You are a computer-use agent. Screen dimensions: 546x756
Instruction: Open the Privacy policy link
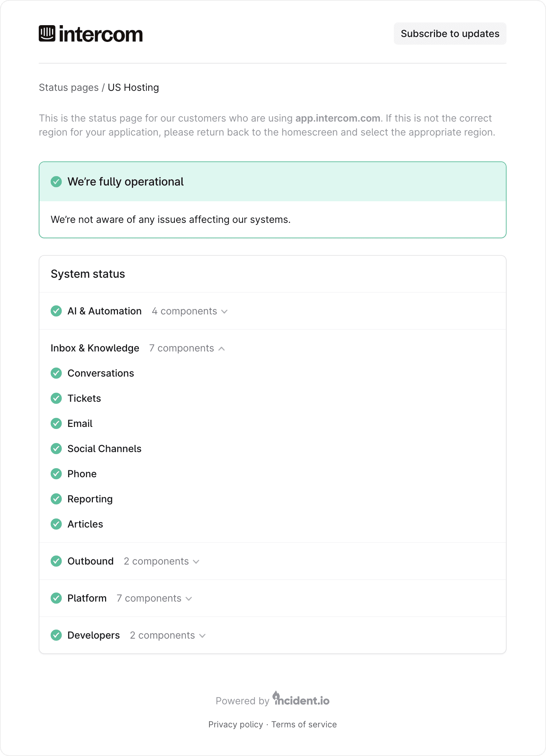236,725
